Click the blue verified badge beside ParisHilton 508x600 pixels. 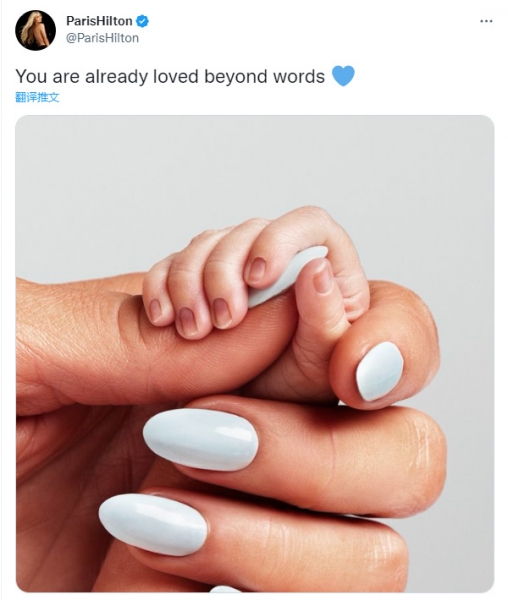(142, 21)
